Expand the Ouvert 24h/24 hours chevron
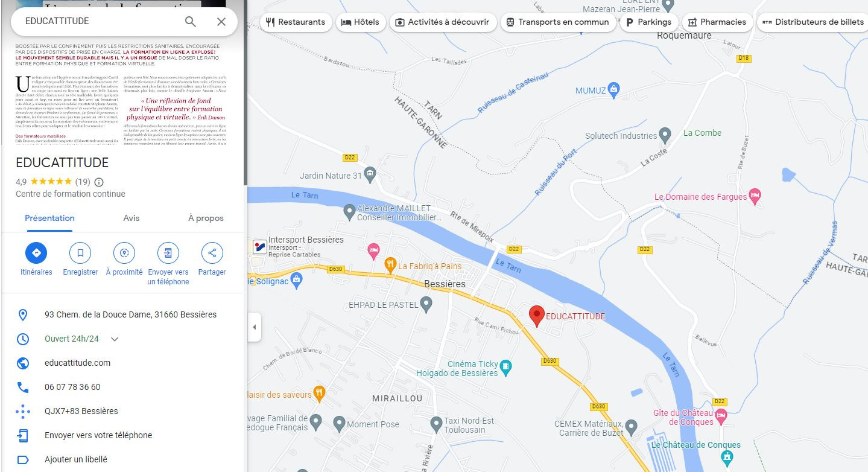 pos(115,339)
